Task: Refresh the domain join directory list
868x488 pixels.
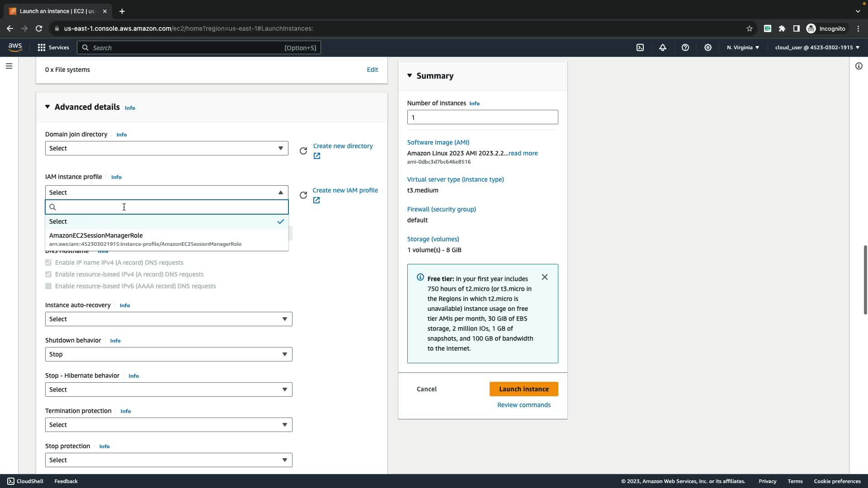Action: click(x=303, y=151)
